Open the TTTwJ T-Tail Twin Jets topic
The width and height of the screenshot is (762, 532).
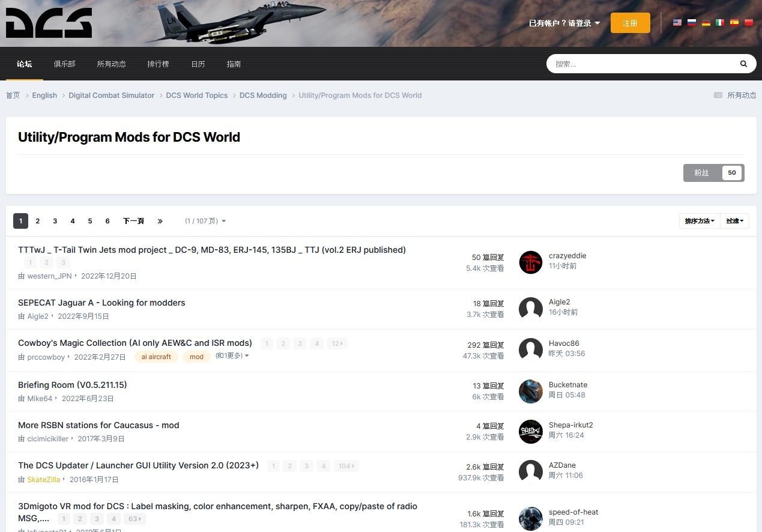(212, 250)
